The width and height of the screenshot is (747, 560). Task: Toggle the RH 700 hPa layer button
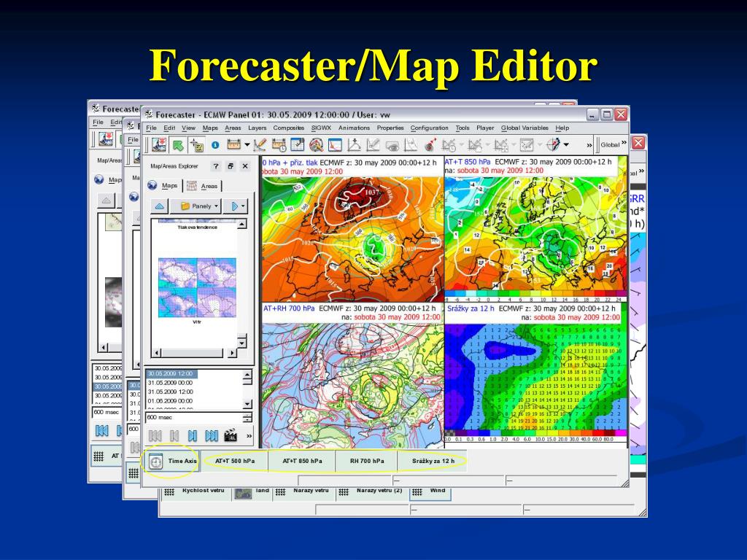tap(367, 461)
